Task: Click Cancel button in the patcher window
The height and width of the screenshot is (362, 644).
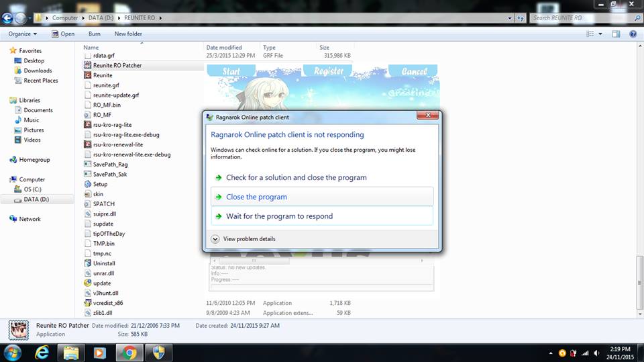Action: [414, 71]
